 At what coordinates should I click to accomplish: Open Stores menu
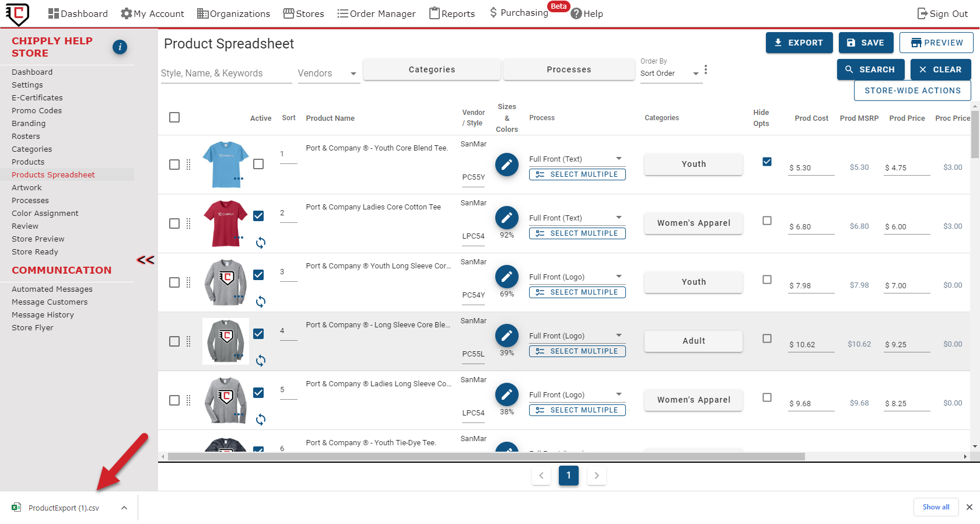[303, 13]
